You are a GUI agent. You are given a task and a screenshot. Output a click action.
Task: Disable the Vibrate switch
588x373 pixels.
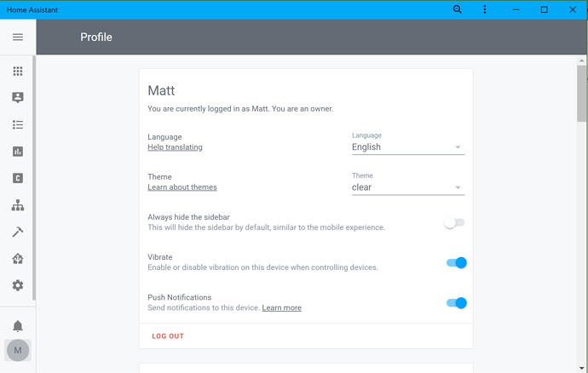point(457,263)
